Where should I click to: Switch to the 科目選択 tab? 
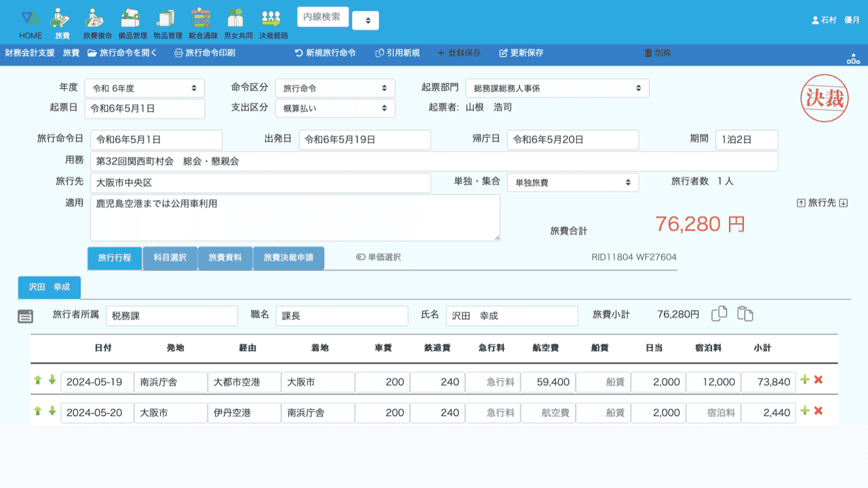(170, 258)
